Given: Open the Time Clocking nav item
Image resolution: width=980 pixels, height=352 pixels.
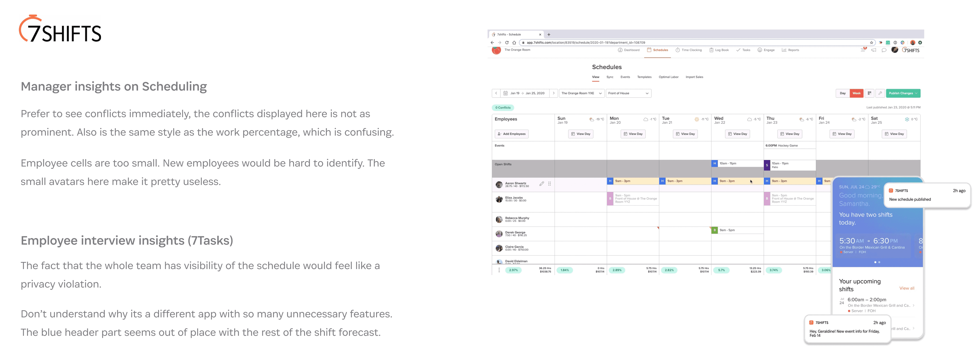Looking at the screenshot, I should (689, 50).
